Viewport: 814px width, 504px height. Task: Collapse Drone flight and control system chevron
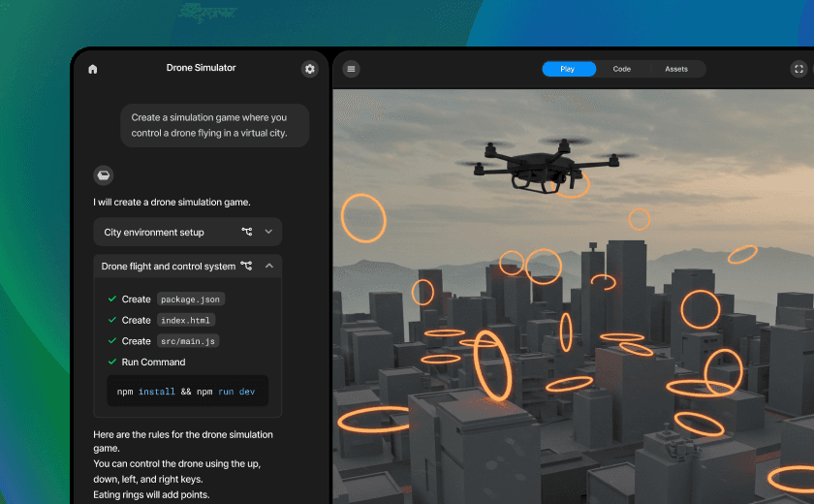(269, 266)
